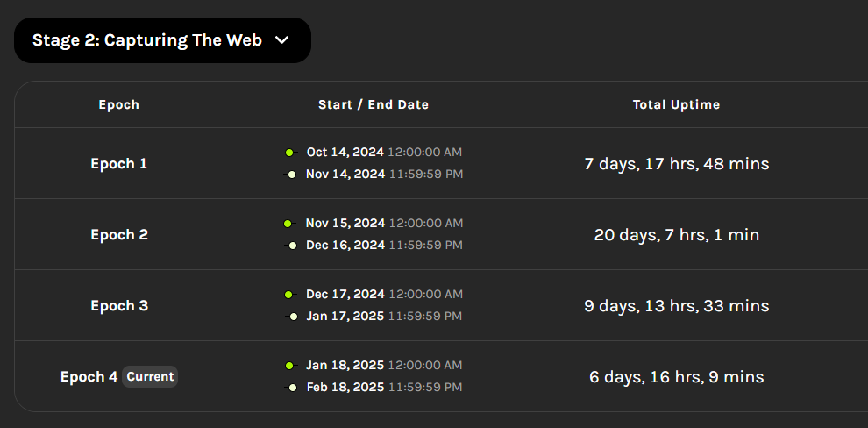Click the green start dot for Epoch 4
The height and width of the screenshot is (428, 868).
point(289,366)
